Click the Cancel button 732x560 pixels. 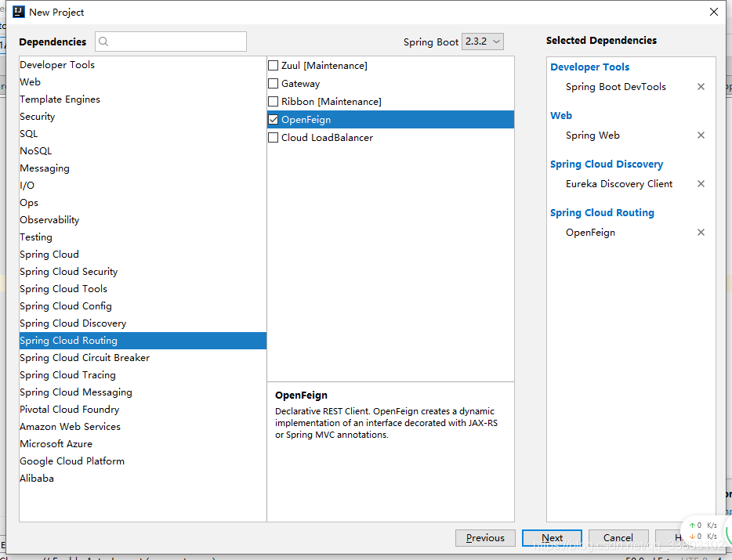coord(618,538)
